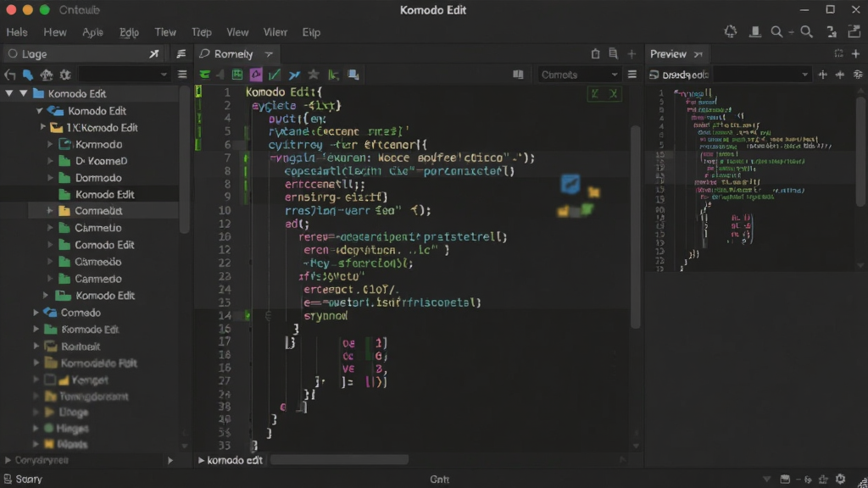Click the bottom komodo edit tab

[x=230, y=460]
